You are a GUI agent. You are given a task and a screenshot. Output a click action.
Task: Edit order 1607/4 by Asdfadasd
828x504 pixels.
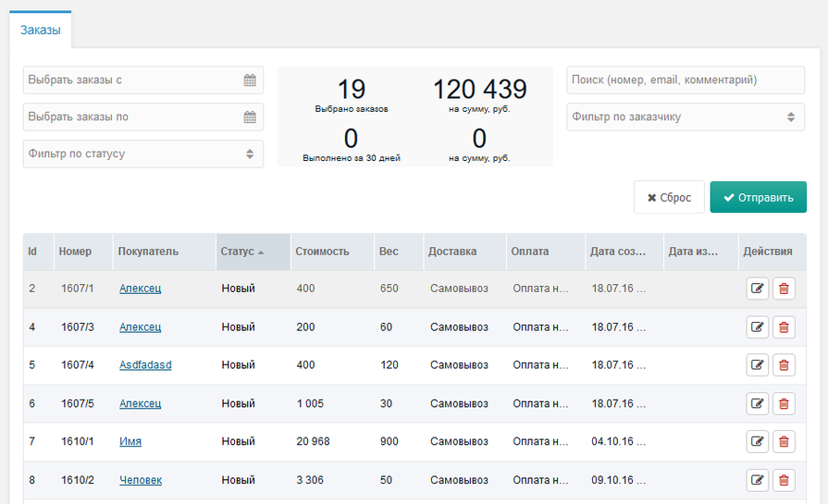tap(757, 365)
